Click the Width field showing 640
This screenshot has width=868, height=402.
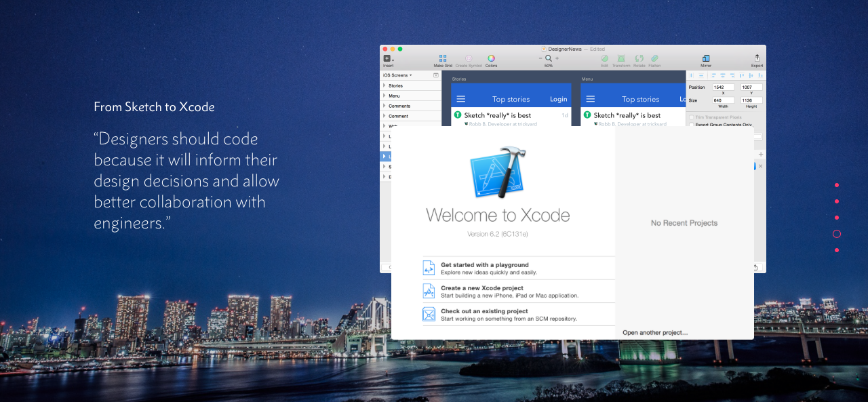pos(724,100)
